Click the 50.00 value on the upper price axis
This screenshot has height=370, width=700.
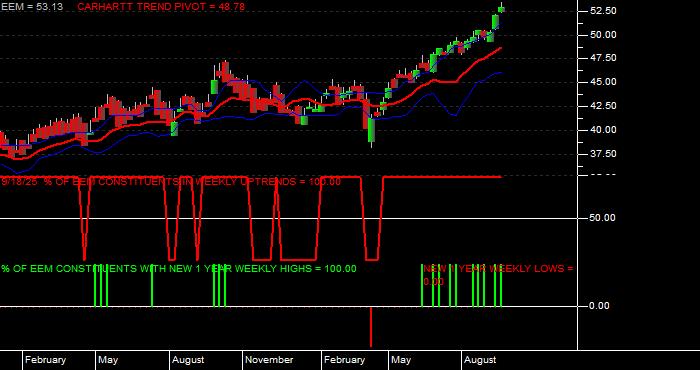(603, 35)
